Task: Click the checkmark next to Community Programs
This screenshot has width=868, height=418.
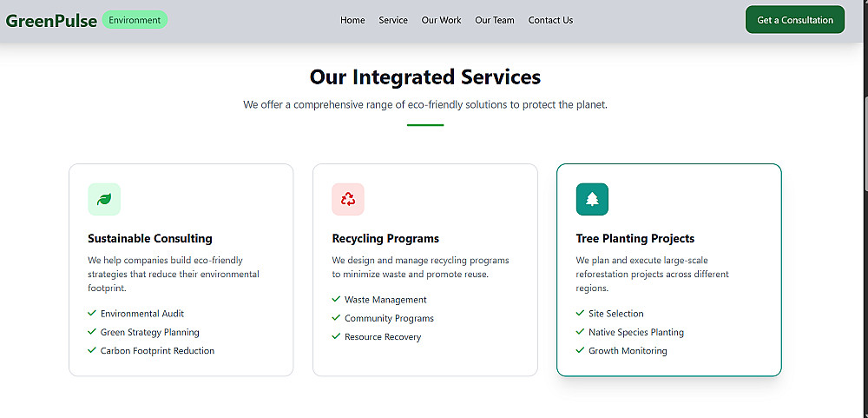Action: tap(336, 318)
